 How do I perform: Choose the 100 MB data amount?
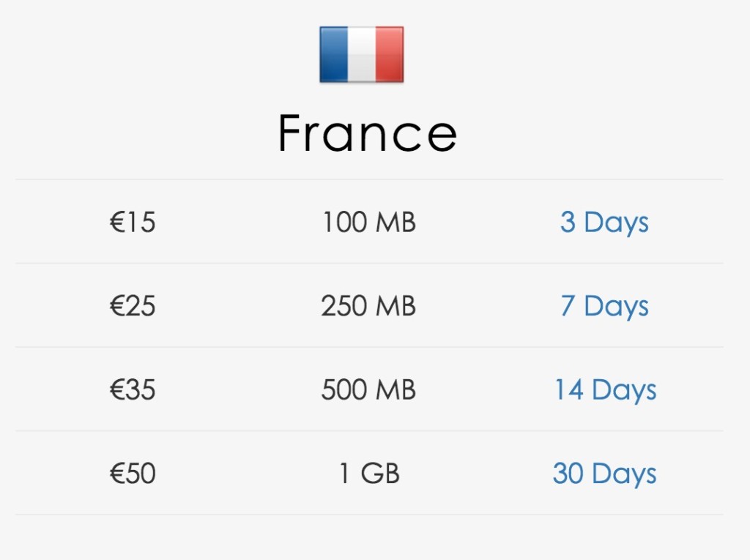[x=369, y=223]
